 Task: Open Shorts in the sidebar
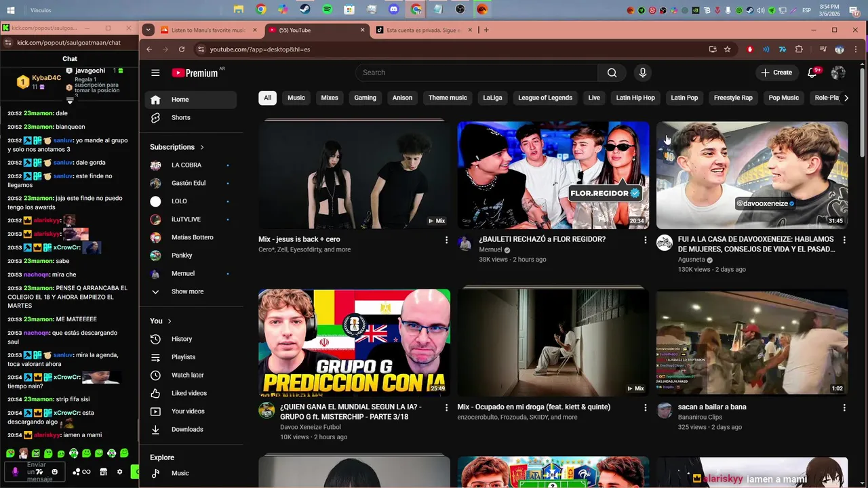click(190, 117)
